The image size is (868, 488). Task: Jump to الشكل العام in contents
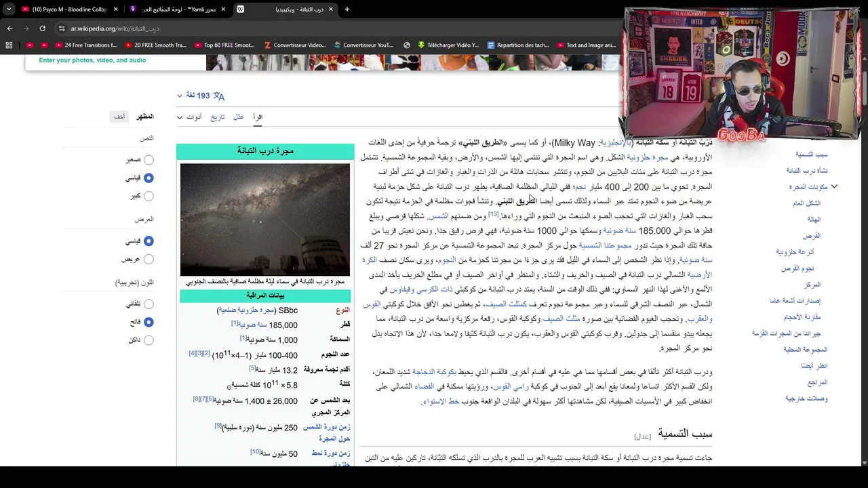(x=806, y=203)
